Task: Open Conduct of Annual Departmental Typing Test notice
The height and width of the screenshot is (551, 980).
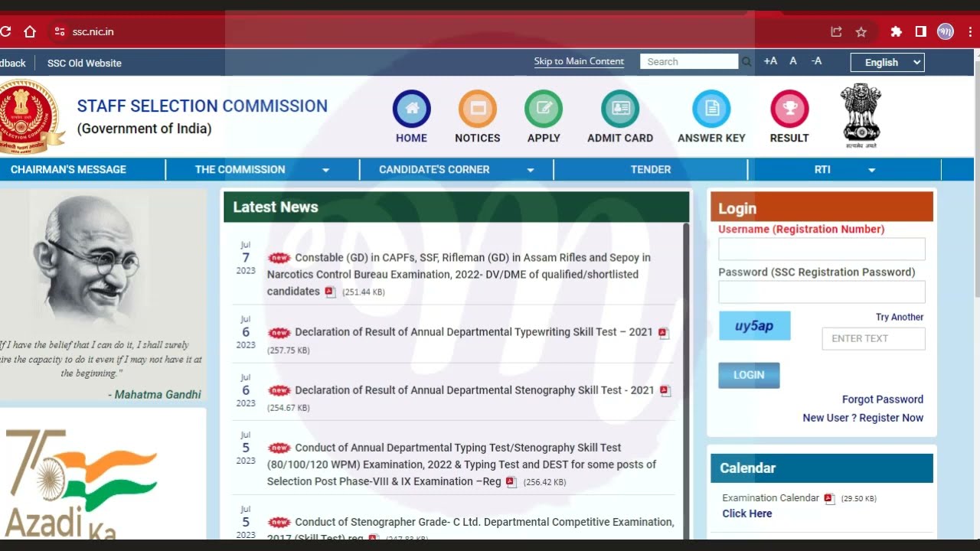Action: click(461, 465)
